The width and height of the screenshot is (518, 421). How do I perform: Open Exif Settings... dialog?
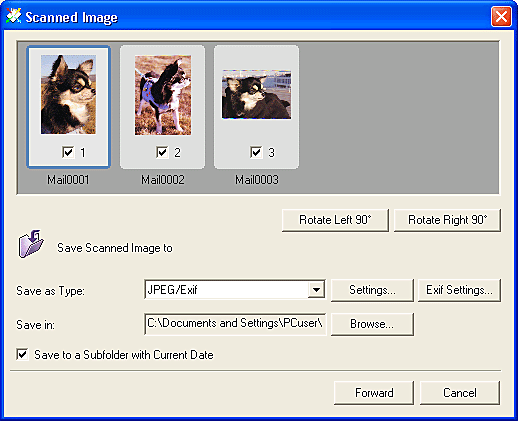[x=459, y=290]
